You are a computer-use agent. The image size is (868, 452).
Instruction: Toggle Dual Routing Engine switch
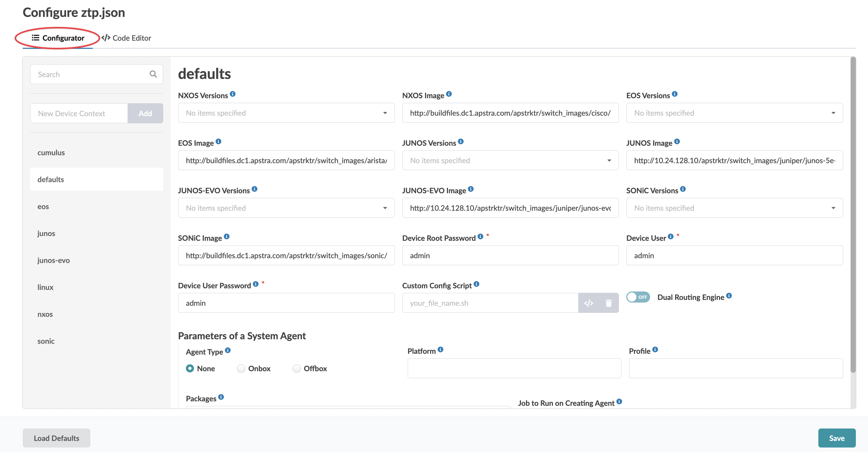[638, 297]
